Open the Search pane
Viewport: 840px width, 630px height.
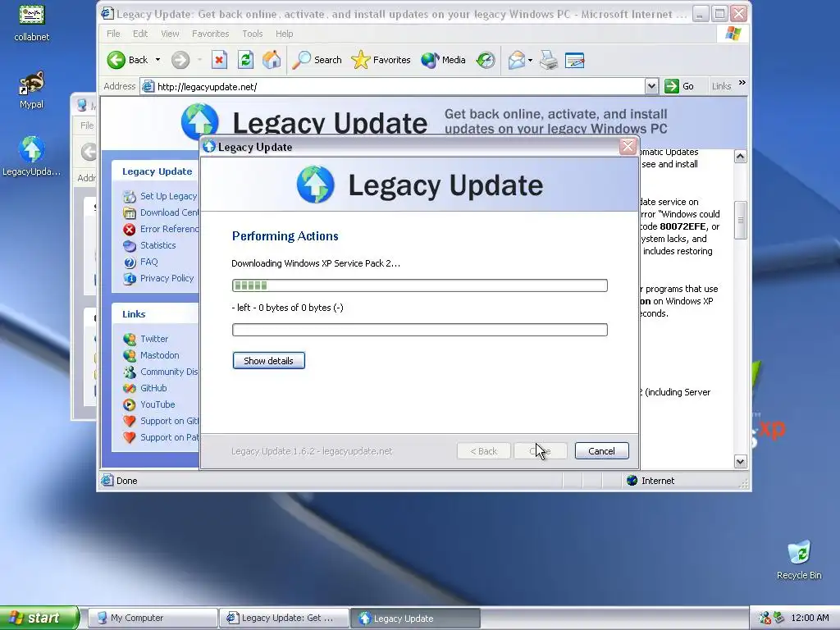coord(317,60)
